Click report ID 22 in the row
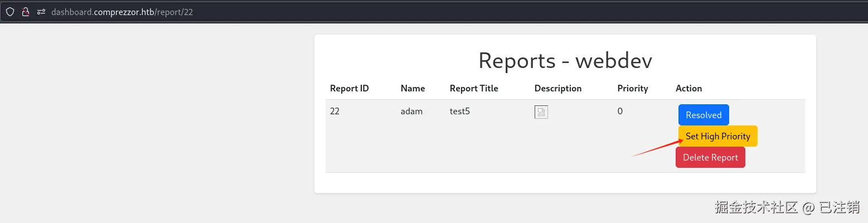The height and width of the screenshot is (223, 868). pyautogui.click(x=334, y=111)
